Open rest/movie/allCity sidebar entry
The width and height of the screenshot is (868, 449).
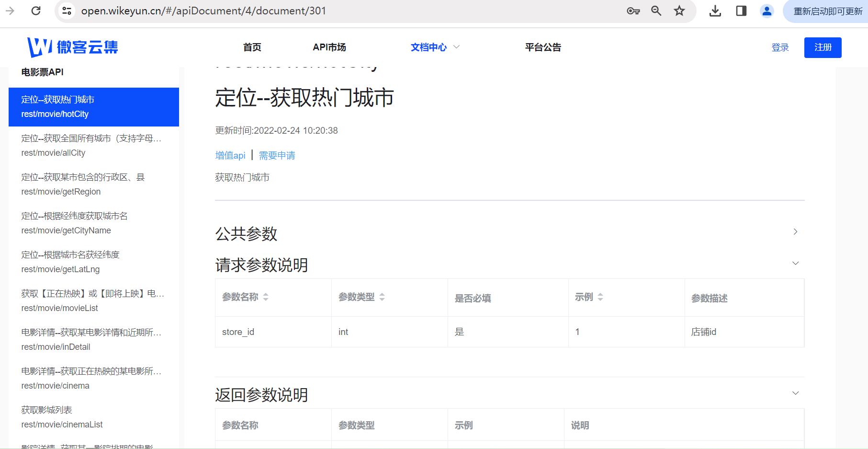[94, 146]
